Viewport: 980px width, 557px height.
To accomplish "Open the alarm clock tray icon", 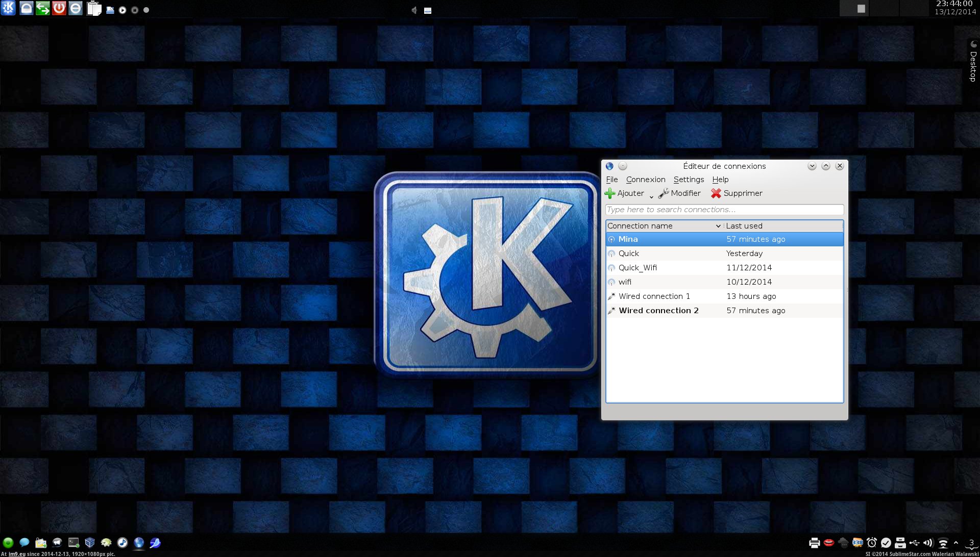I will click(x=872, y=543).
